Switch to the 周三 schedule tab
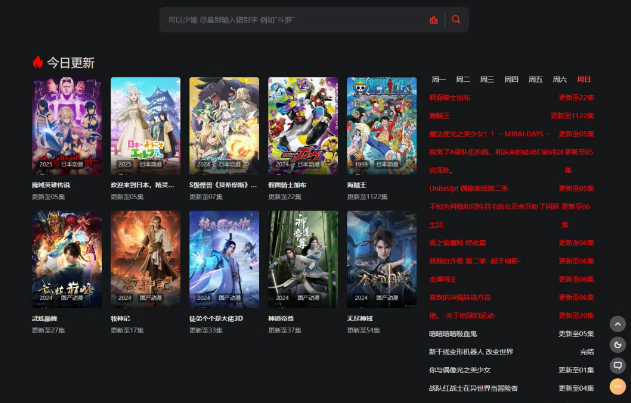631x403 pixels. [x=487, y=79]
